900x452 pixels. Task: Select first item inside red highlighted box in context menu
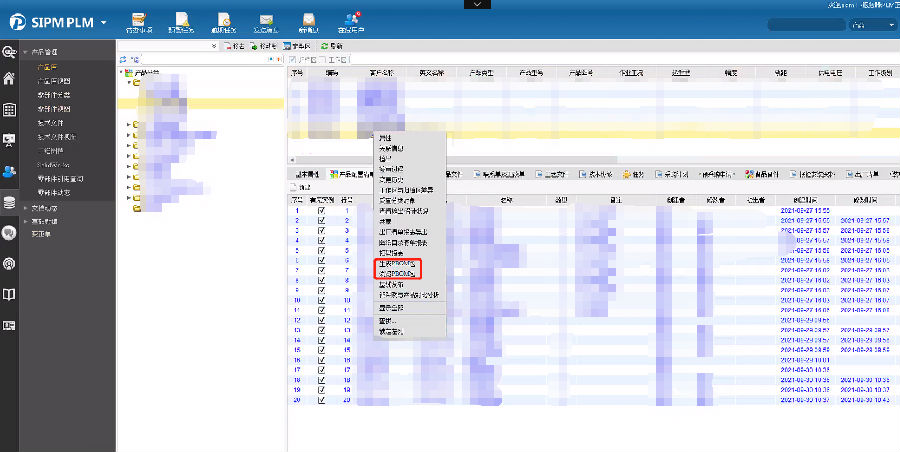pyautogui.click(x=396, y=263)
